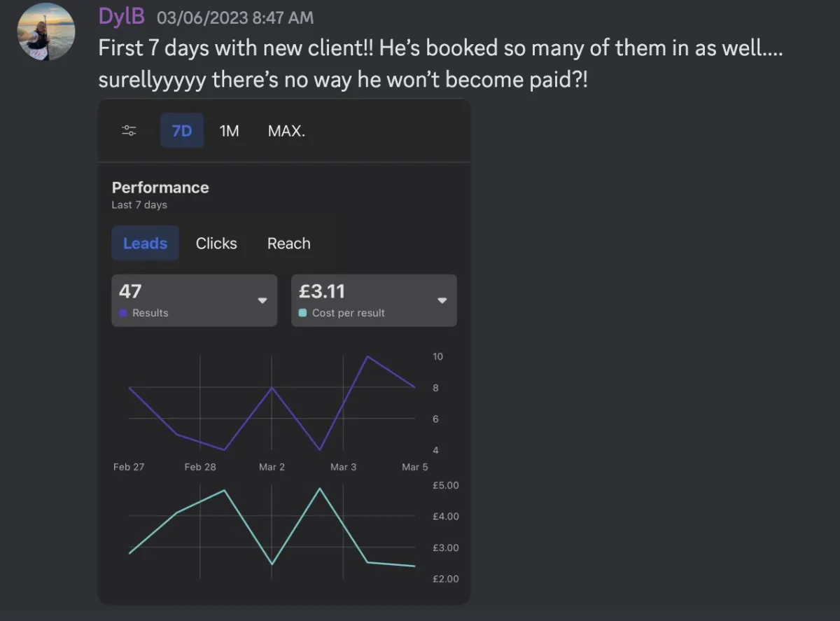Image resolution: width=840 pixels, height=621 pixels.
Task: Open the filter sliders icon
Action: tap(129, 131)
